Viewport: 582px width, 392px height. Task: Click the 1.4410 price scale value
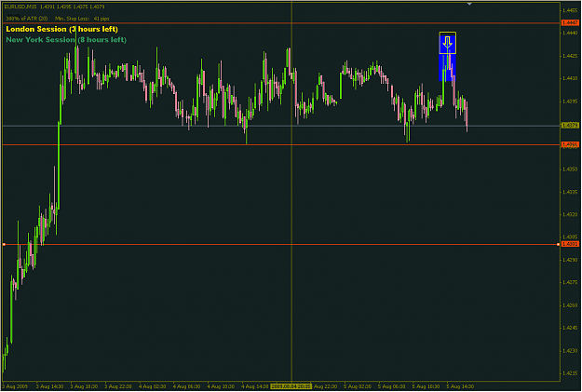570,78
